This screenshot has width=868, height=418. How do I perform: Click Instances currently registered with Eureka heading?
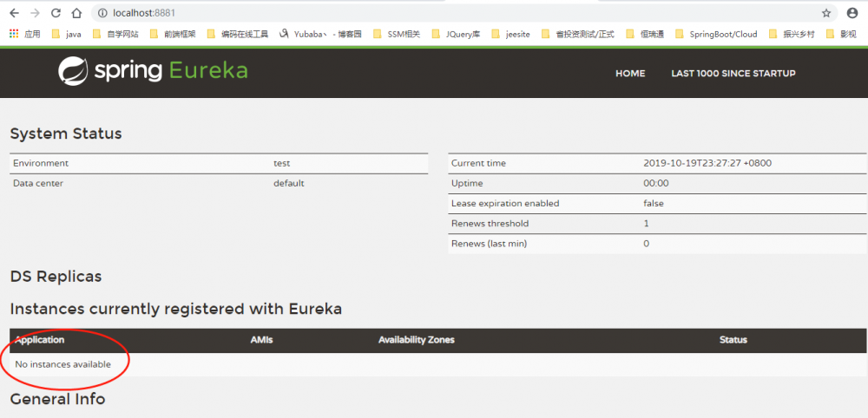point(176,309)
